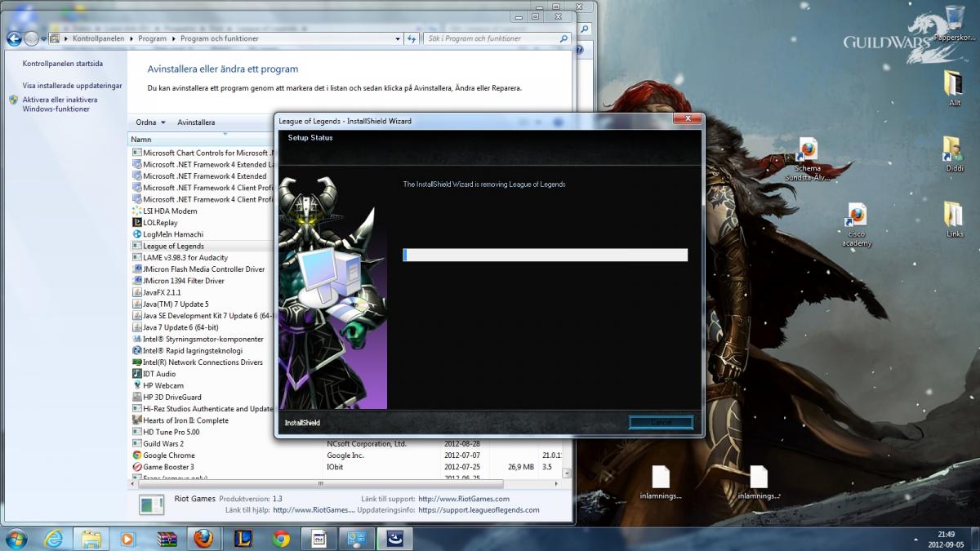Click the League of Legends taskbar icon
980x551 pixels.
click(x=243, y=539)
